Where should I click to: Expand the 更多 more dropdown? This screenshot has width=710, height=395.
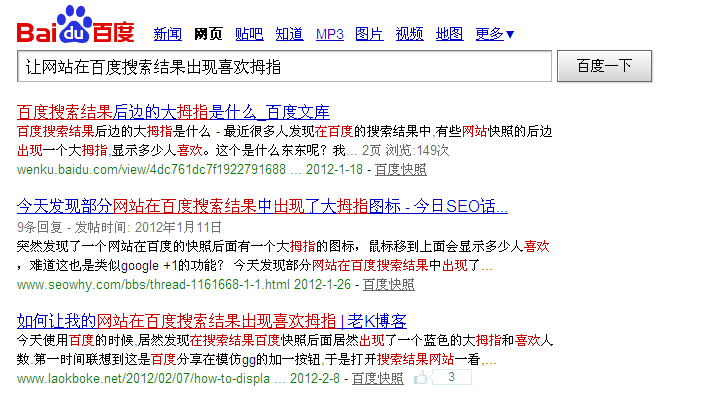[x=494, y=34]
